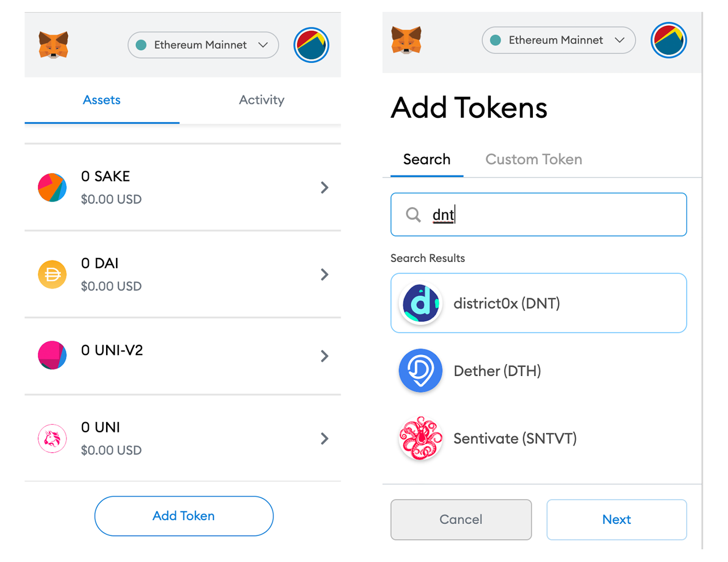The image size is (728, 562).
Task: Switch to the Assets tab
Action: 102,100
